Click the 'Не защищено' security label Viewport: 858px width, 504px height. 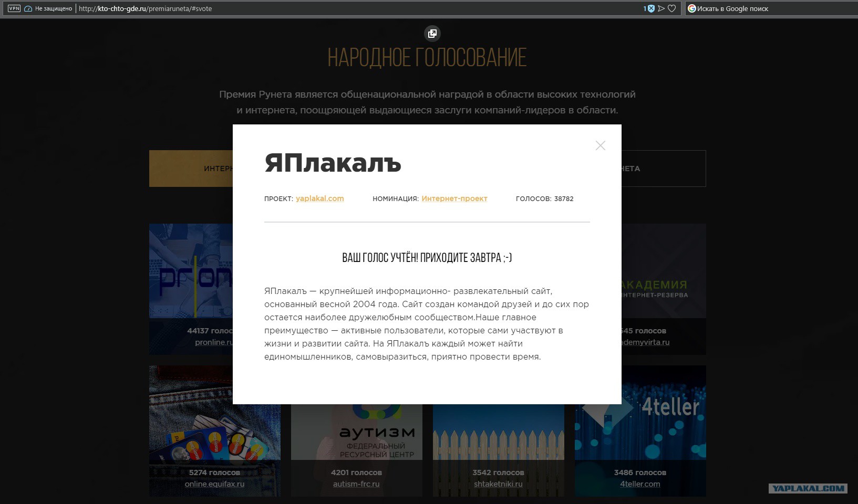(54, 8)
